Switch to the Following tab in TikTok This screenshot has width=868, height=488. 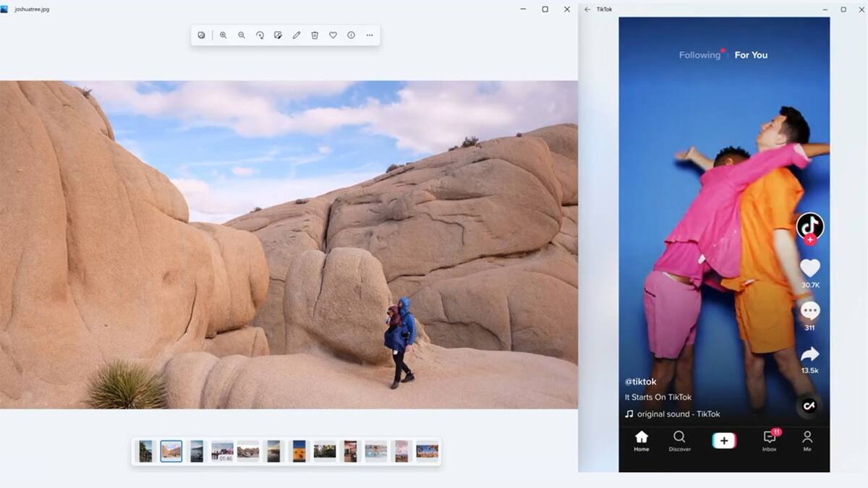coord(699,55)
